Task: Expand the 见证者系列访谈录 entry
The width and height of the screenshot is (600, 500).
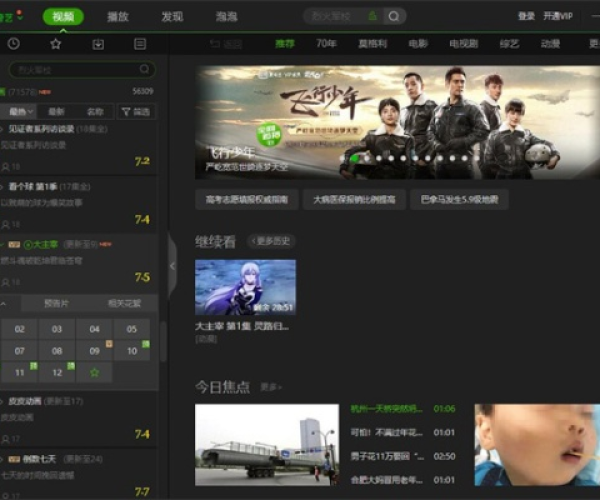Action: click(x=2, y=129)
